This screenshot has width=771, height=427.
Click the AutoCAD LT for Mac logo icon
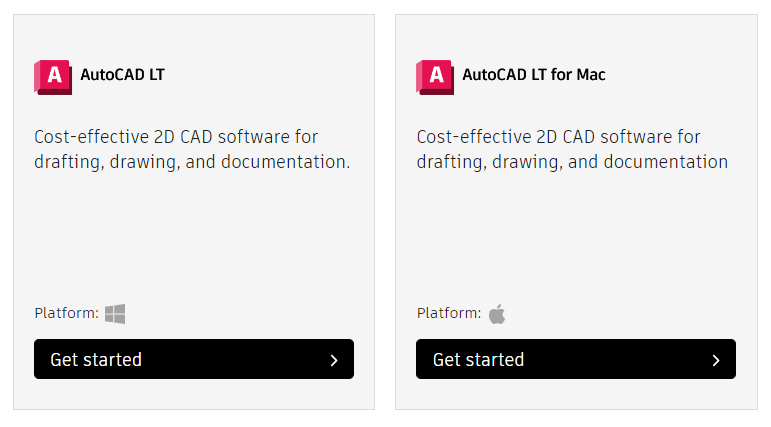(435, 76)
